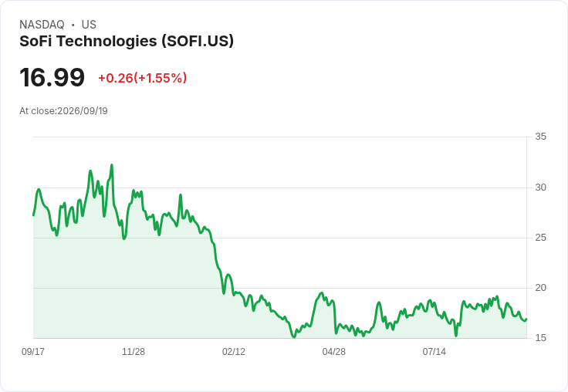
Task: Click the NASDAQ exchange label
Action: click(x=42, y=25)
